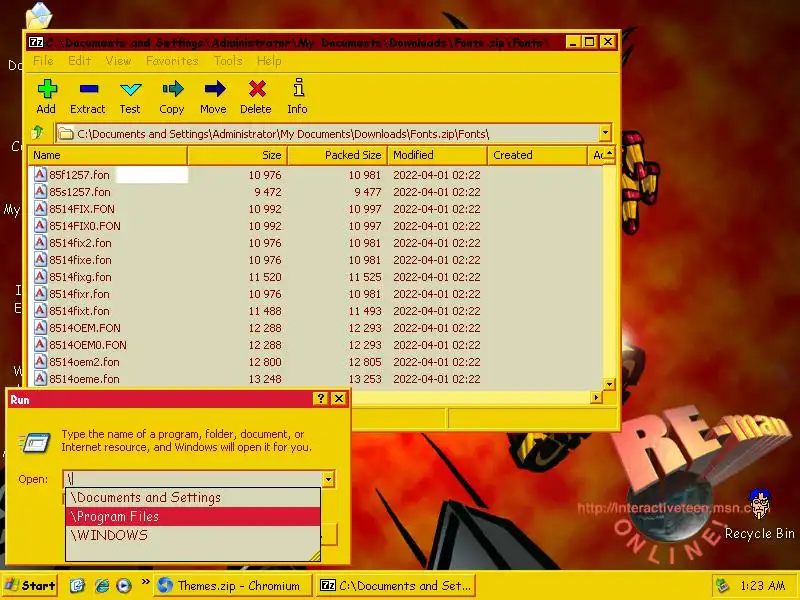Open the Tools menu
This screenshot has width=800, height=600.
pyautogui.click(x=228, y=61)
